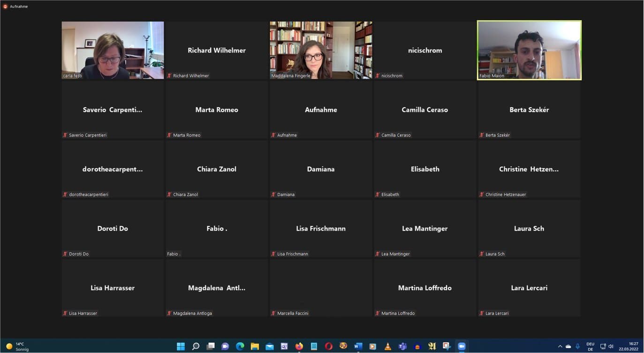Screen dimensions: 644x353
Task: Select Fabio Maion's highlighted video tile
Action: 529,50
